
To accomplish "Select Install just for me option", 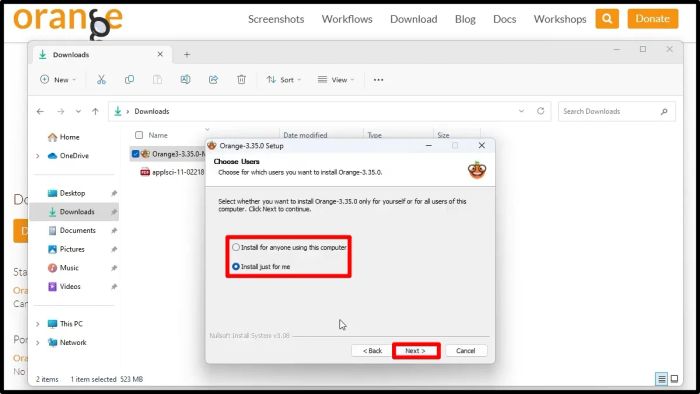I will point(261,266).
